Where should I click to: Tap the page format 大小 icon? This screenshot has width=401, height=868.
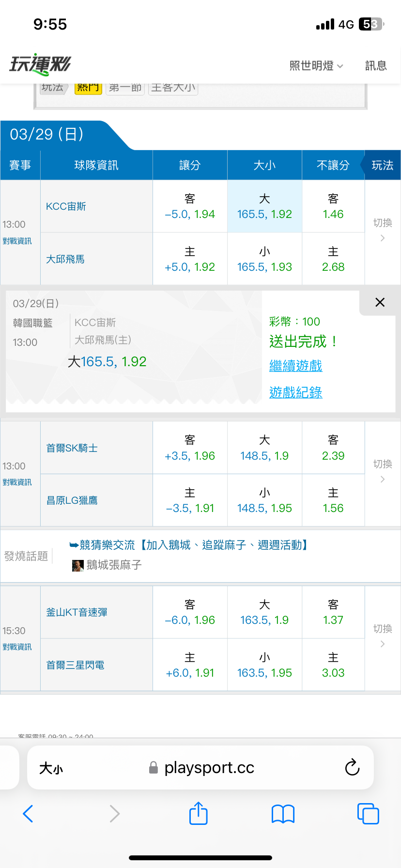51,768
